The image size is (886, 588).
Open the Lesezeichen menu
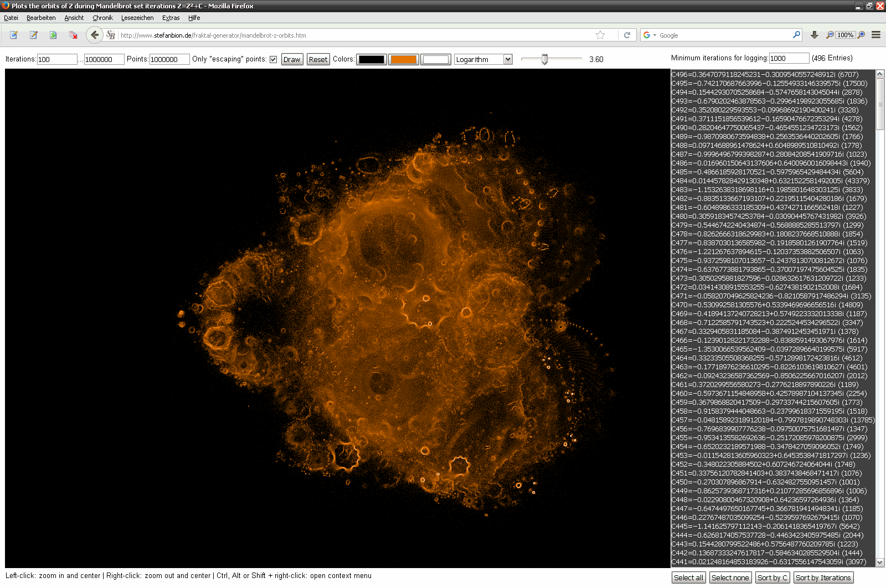click(137, 18)
